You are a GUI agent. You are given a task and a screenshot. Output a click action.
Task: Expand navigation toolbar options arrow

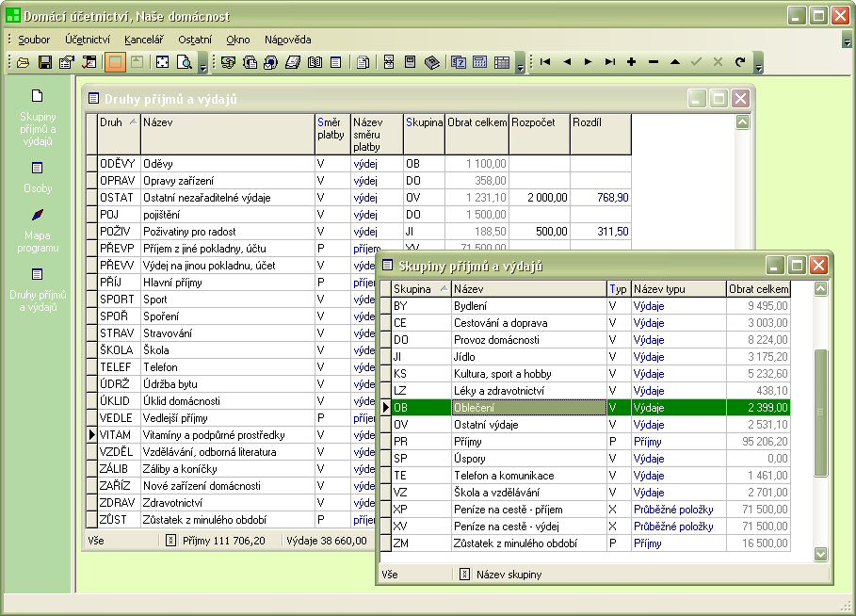(759, 68)
